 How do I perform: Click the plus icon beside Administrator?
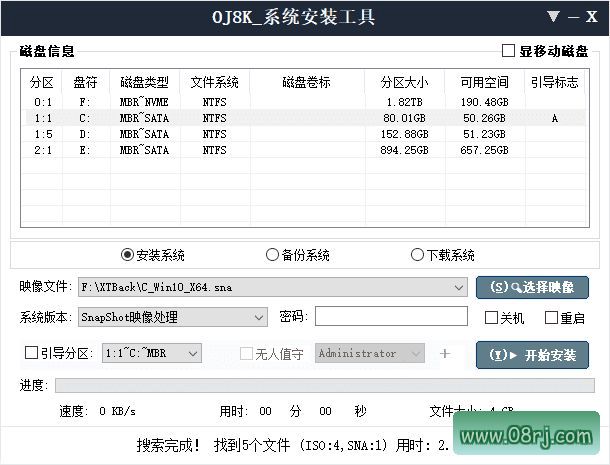[445, 353]
